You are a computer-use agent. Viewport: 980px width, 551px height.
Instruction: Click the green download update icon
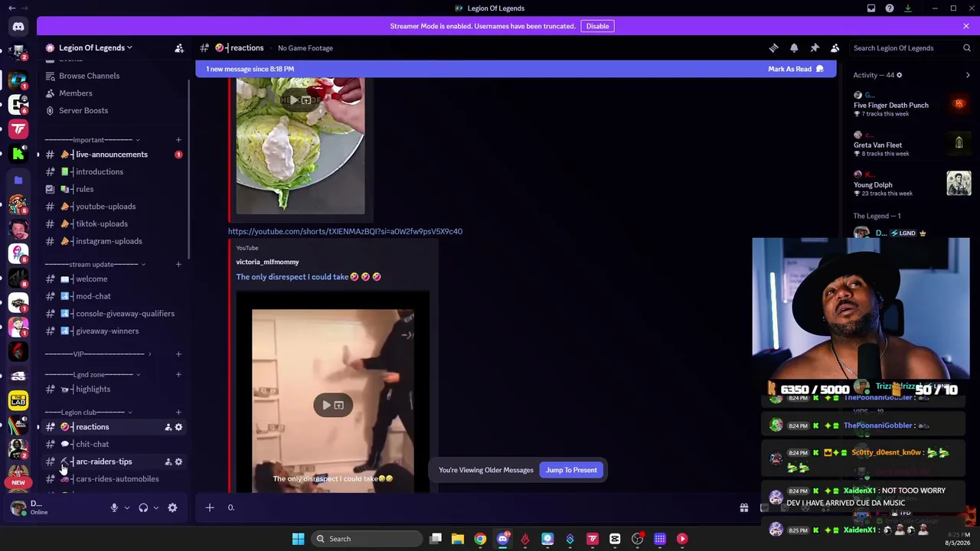(x=908, y=8)
